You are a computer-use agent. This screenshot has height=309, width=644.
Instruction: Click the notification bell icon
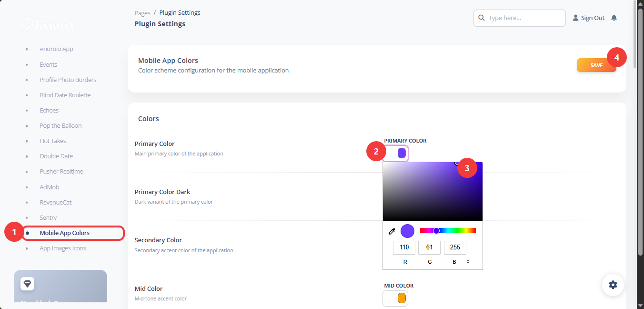coord(614,18)
